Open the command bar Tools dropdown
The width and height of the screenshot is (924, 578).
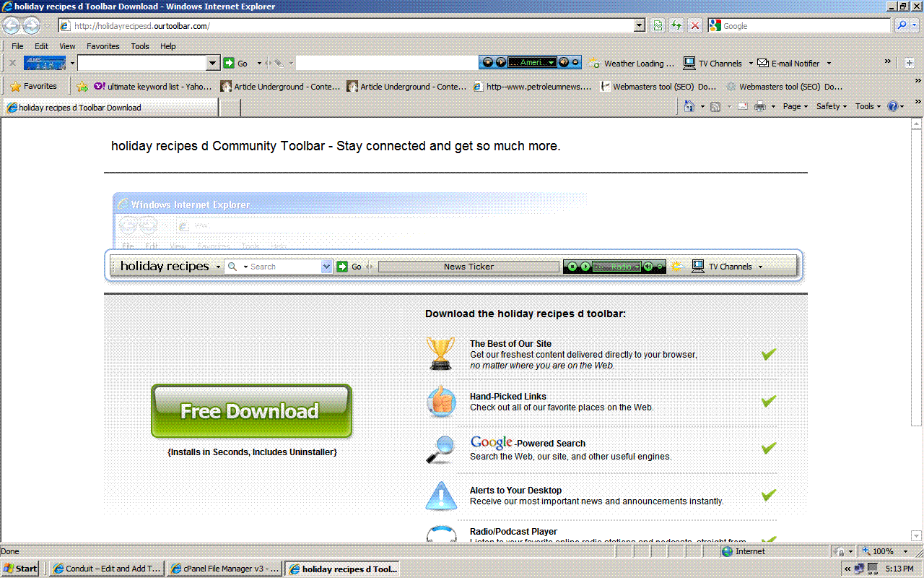click(868, 106)
